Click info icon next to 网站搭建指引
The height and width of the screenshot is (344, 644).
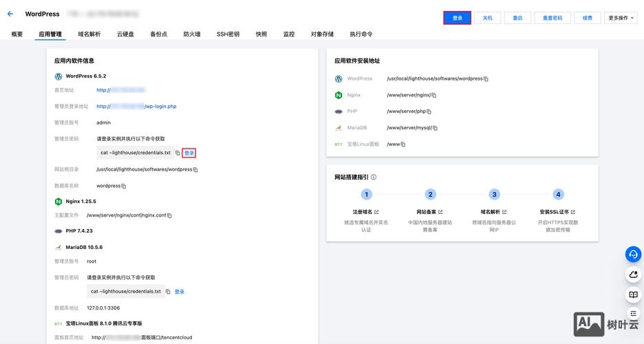point(374,178)
